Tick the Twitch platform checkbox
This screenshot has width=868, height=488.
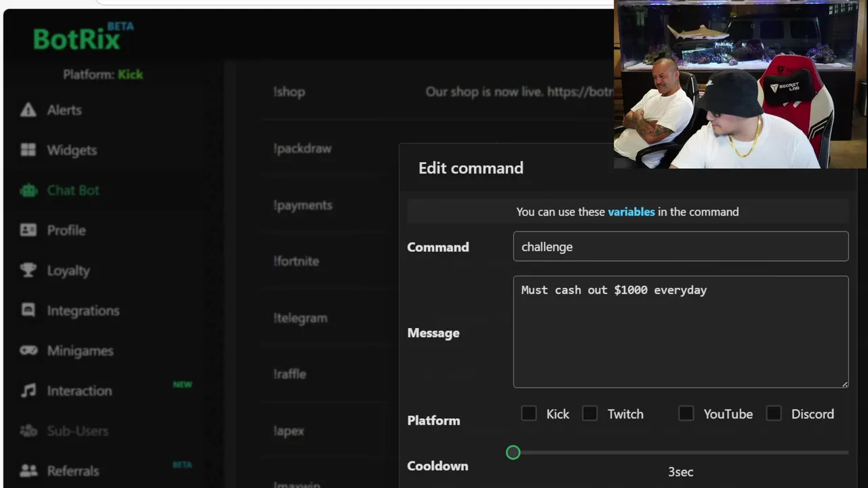pos(590,413)
